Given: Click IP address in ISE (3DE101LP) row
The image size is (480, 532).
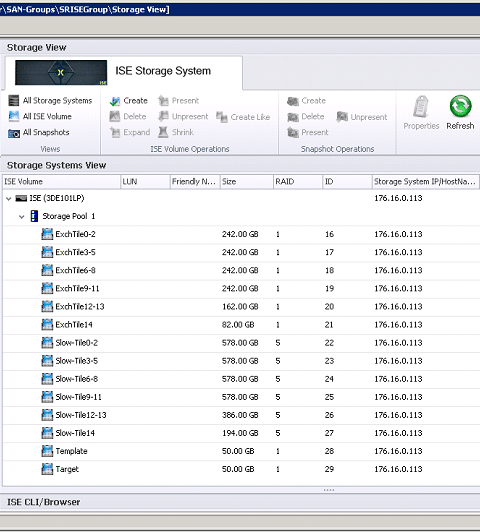Looking at the screenshot, I should tap(398, 198).
